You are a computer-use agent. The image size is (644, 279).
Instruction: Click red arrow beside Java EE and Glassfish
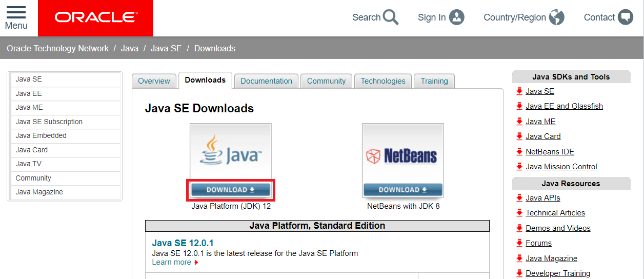pos(519,106)
